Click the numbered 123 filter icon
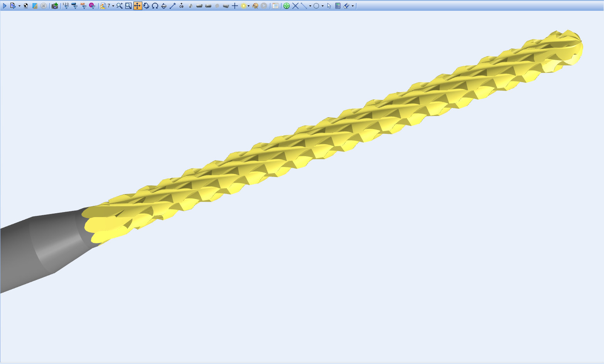The width and height of the screenshot is (604, 364). 66,6
